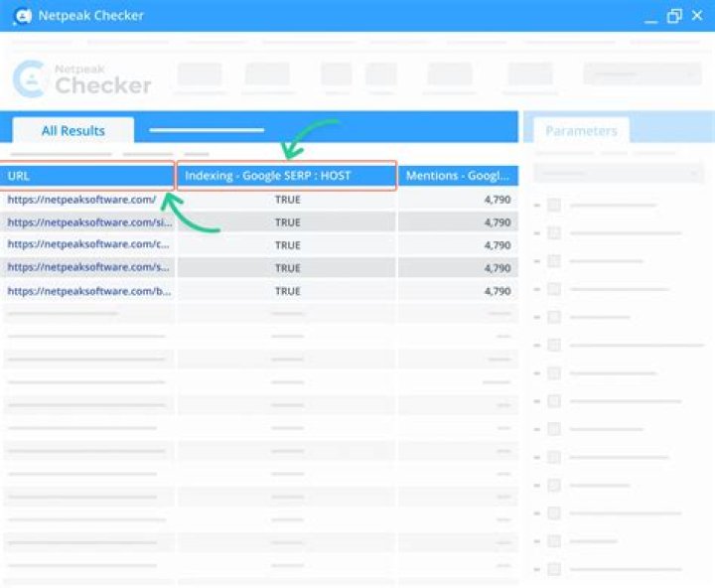This screenshot has width=715, height=588.
Task: Switch to the All Results tab
Action: [72, 130]
